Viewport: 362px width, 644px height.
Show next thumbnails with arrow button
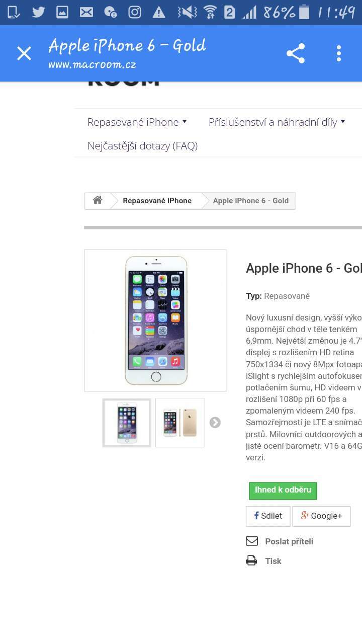point(215,423)
